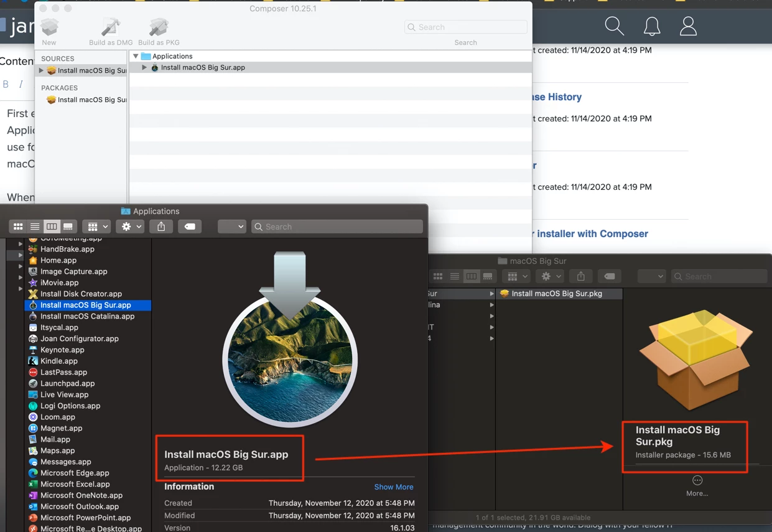Open the Action gear menu in Applications window
Viewport: 772px width, 532px height.
[x=131, y=226]
